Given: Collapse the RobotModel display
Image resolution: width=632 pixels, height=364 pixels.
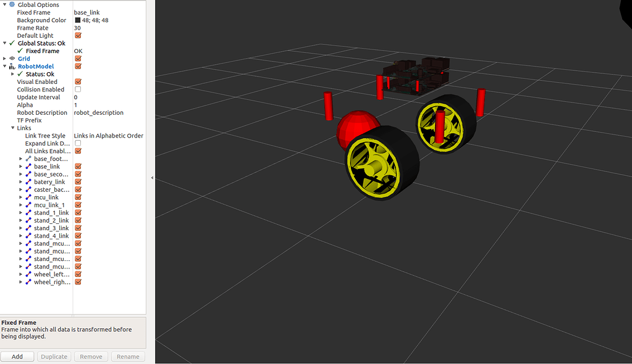Looking at the screenshot, I should pyautogui.click(x=4, y=66).
